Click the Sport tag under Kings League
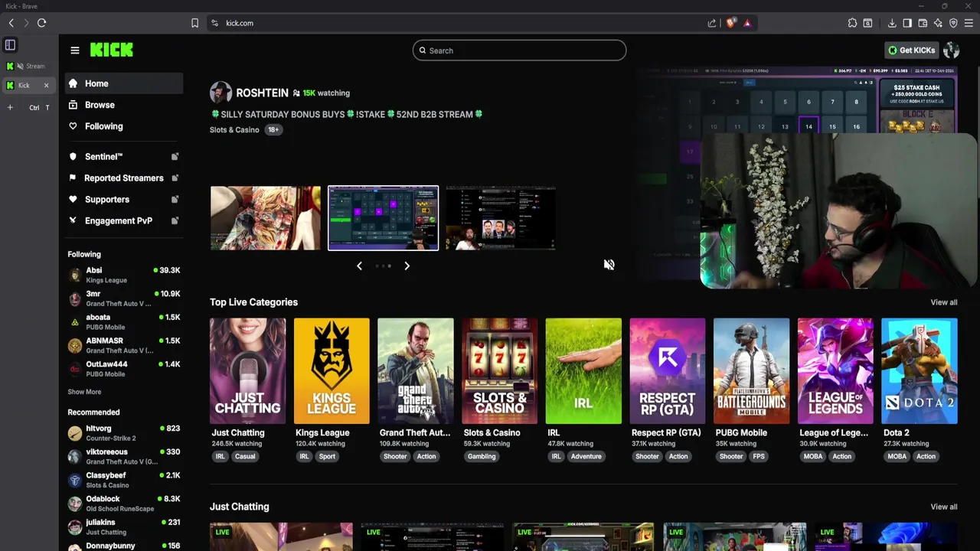 (327, 456)
